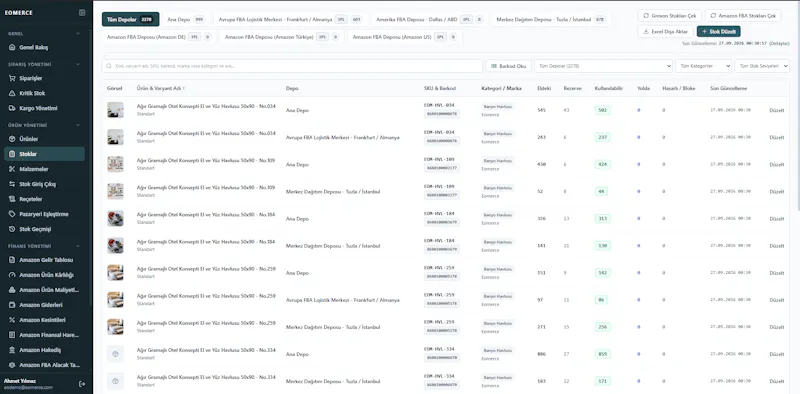The width and height of the screenshot is (800, 394).
Task: Focus the product search input field
Action: click(292, 66)
